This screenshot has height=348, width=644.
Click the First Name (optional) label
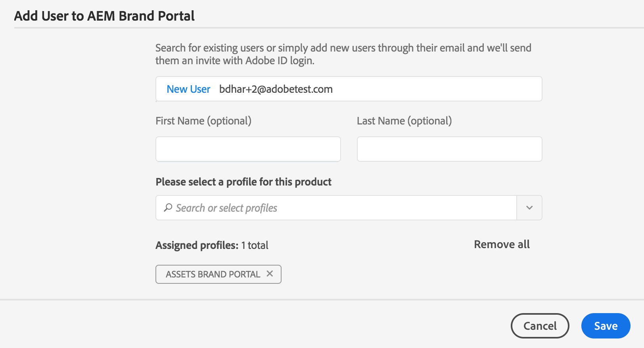click(x=203, y=121)
